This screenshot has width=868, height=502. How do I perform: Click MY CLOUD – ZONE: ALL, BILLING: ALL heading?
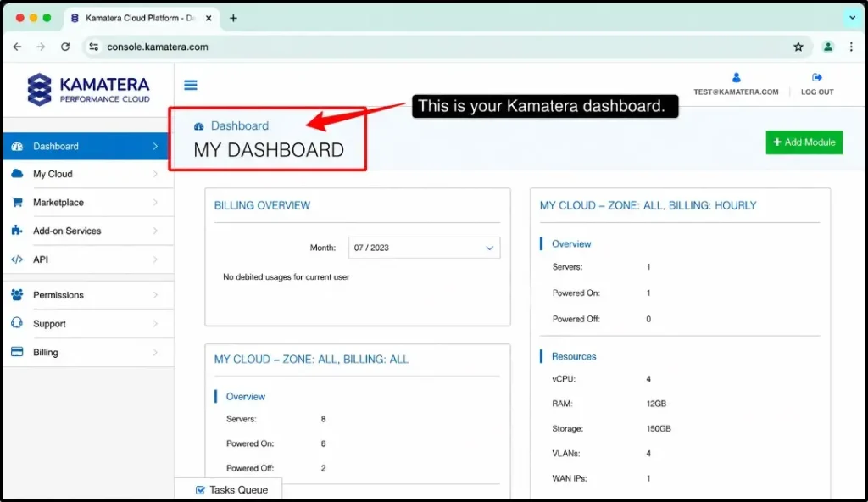coord(311,359)
